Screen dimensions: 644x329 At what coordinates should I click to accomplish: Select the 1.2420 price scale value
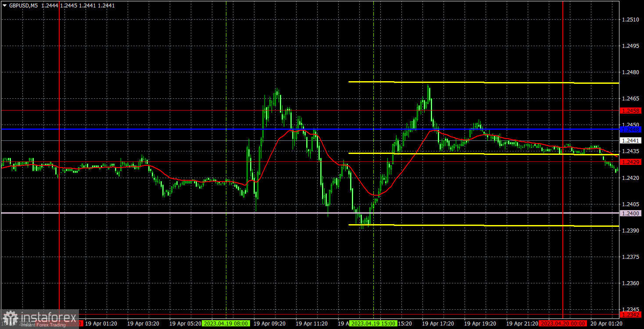[631, 178]
